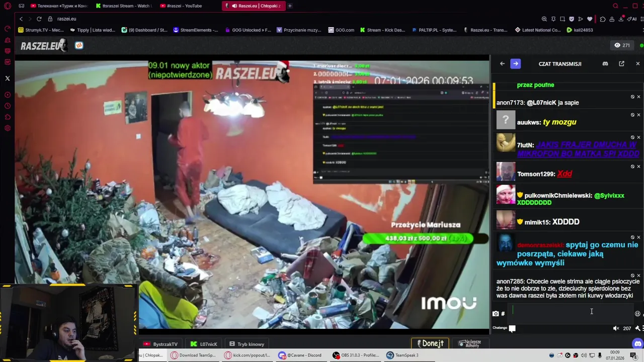Viewport: 644px width, 362px height.
Task: Open Discord icon in chat header
Action: [x=605, y=64]
